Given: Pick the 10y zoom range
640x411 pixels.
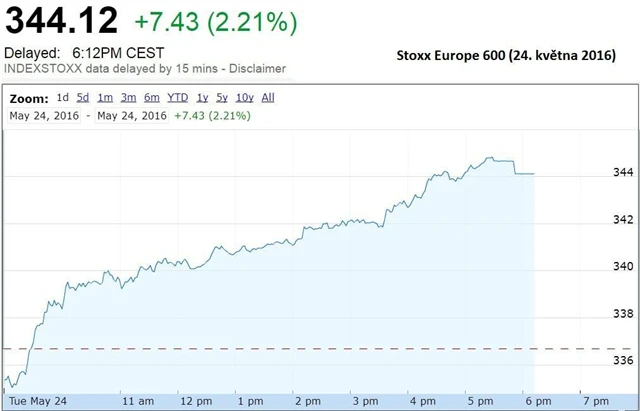Looking at the screenshot, I should point(244,98).
